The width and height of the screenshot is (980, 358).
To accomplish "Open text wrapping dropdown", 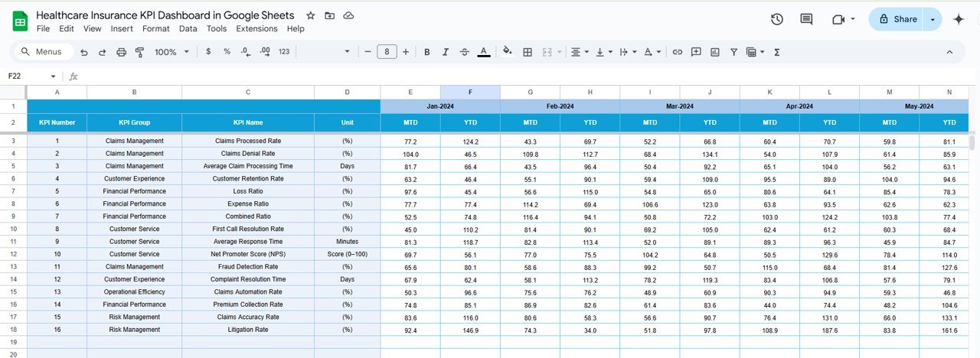I will click(x=627, y=52).
